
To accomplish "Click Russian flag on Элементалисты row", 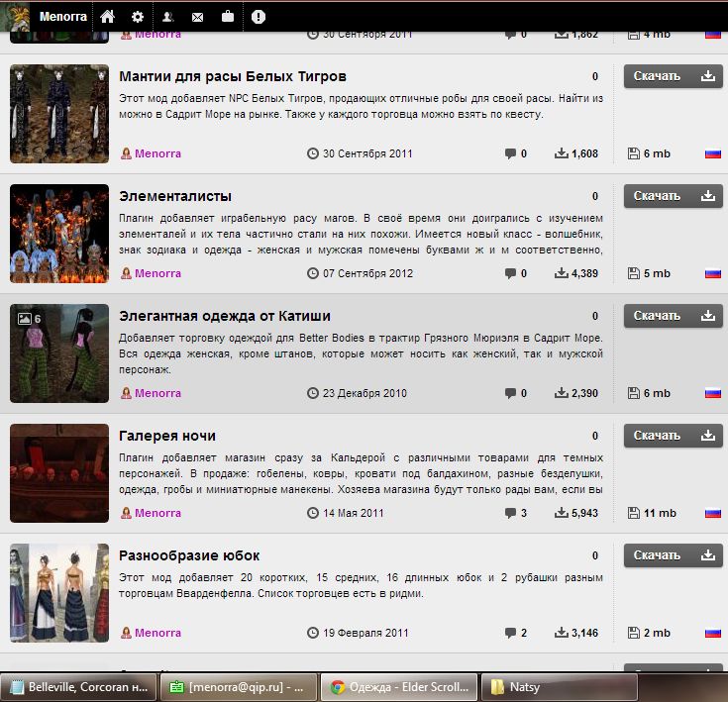I will click(713, 273).
